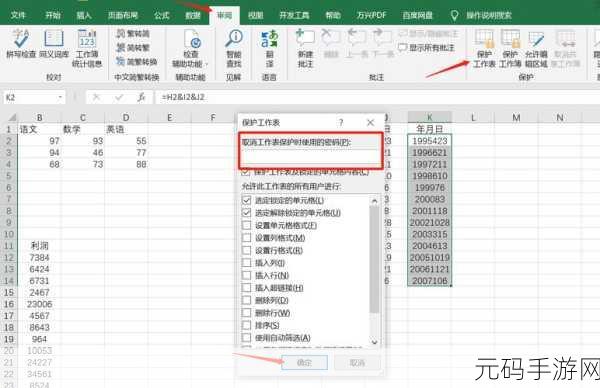This screenshot has height=388, width=600.
Task: Open the 文件 tab
Action: 18,15
